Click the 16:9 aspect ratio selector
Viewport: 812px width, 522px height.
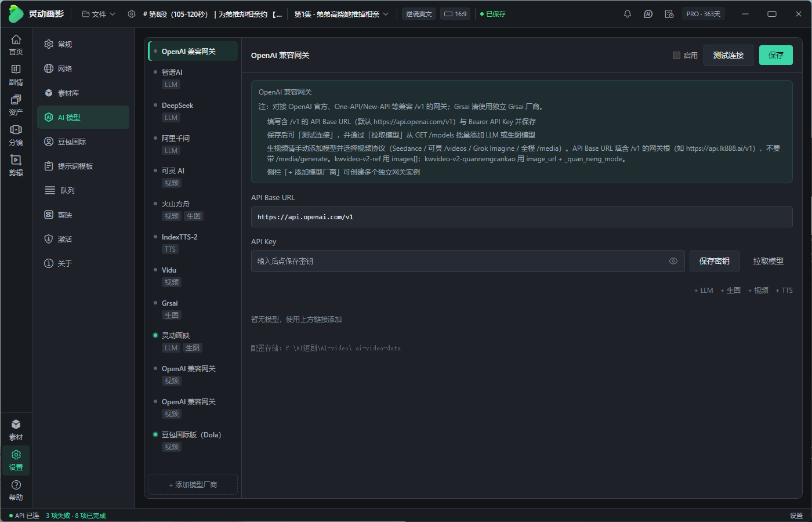(455, 14)
